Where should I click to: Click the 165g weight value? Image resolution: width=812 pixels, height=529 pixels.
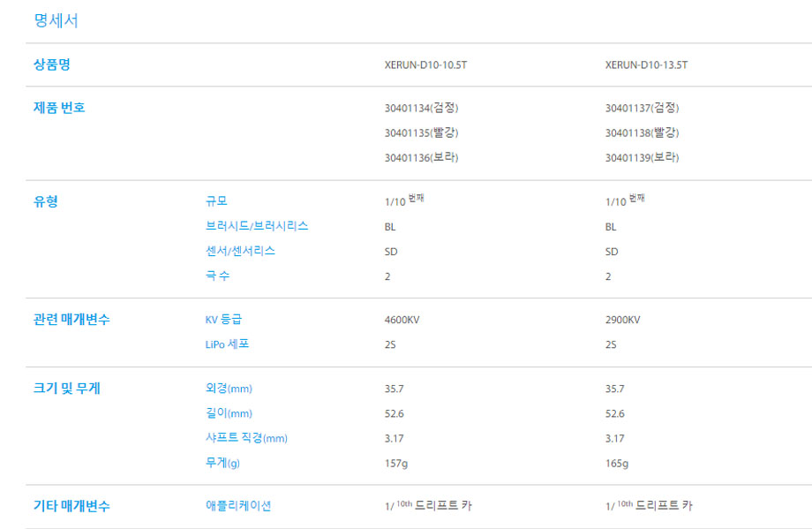[617, 463]
